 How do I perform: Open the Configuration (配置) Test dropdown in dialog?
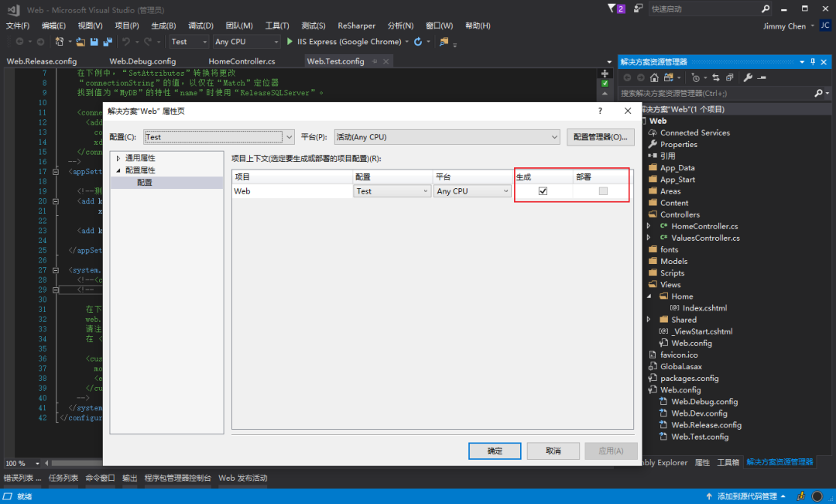pyautogui.click(x=218, y=137)
